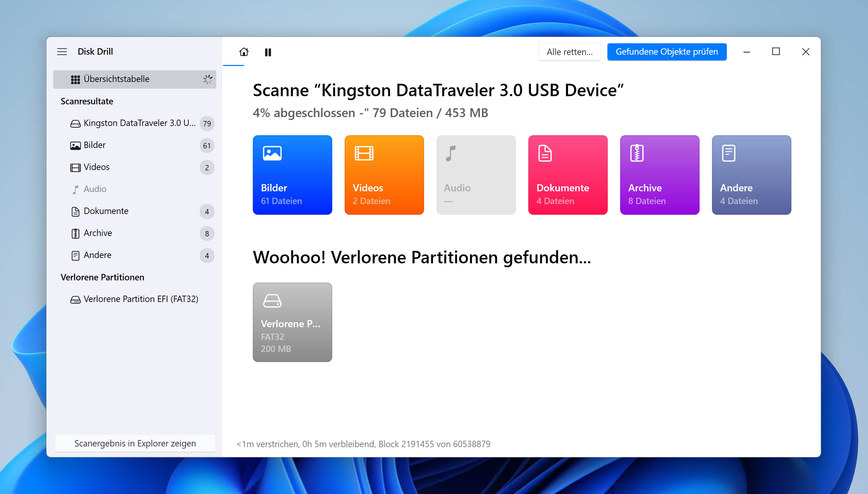Image resolution: width=868 pixels, height=494 pixels.
Task: Open the blue Bilder 61 Dateien card
Action: tap(293, 175)
